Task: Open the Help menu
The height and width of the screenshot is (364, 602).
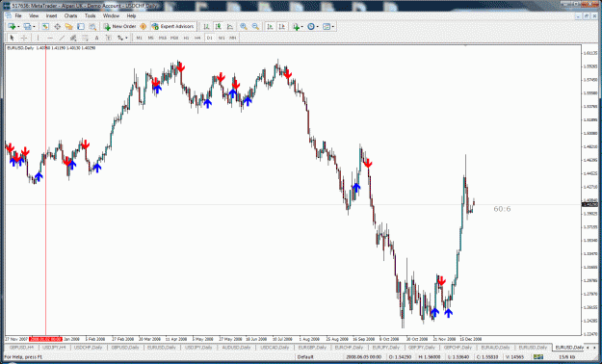Action: click(x=131, y=15)
